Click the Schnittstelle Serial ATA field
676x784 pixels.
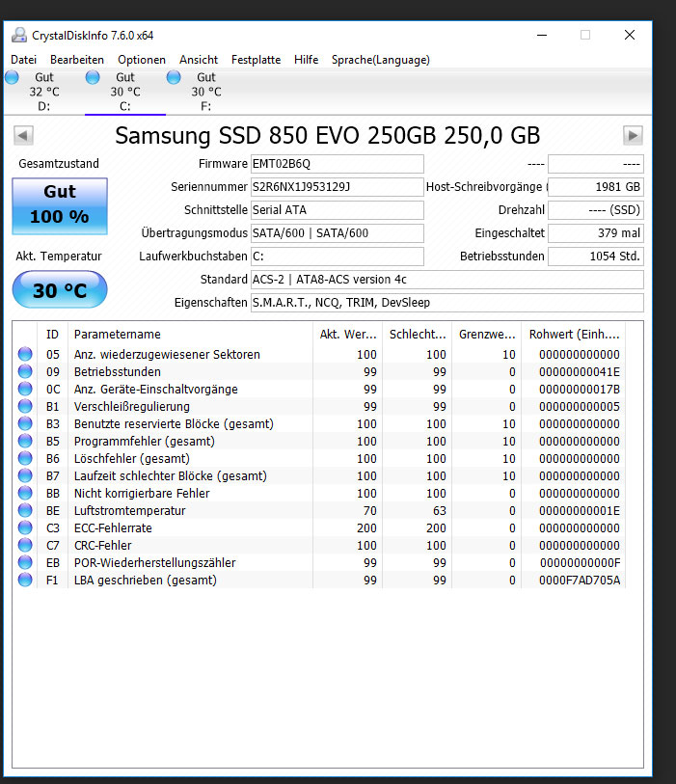point(337,210)
